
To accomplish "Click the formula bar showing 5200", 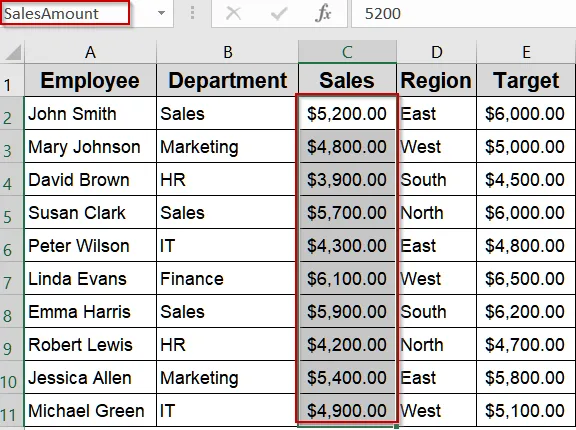I will [464, 14].
